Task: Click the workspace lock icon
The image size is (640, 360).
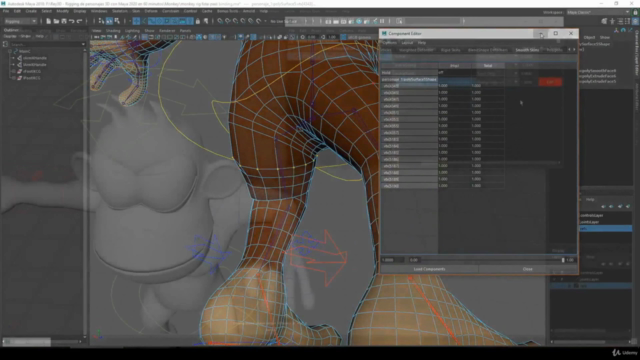Action: click(635, 12)
